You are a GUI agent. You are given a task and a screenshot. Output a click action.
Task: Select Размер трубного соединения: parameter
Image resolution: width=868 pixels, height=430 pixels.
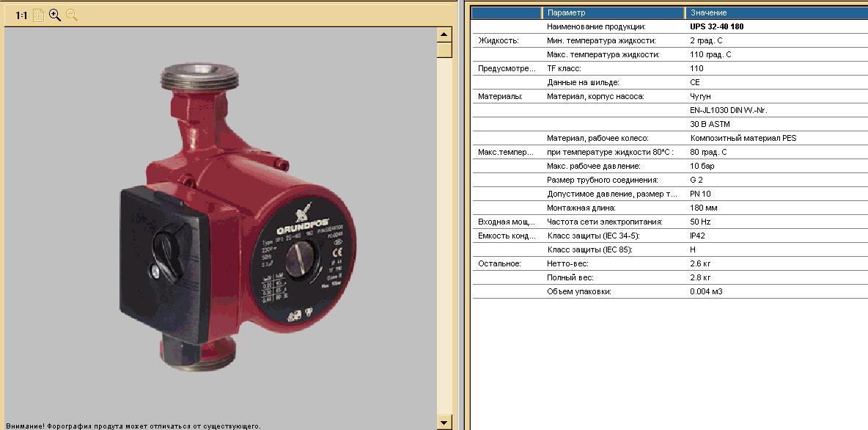point(603,180)
